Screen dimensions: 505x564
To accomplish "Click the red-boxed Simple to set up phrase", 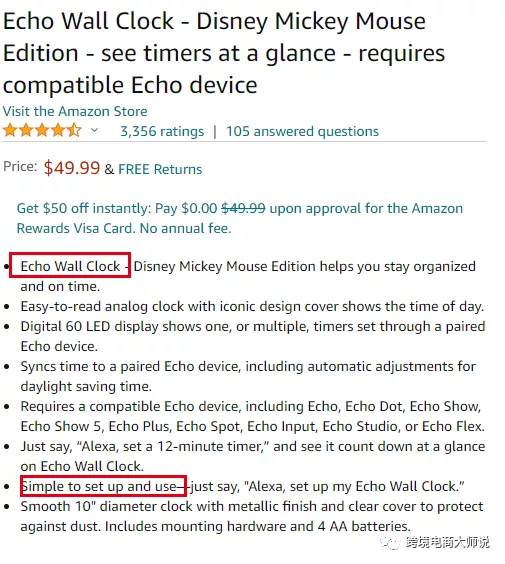I will tap(103, 486).
